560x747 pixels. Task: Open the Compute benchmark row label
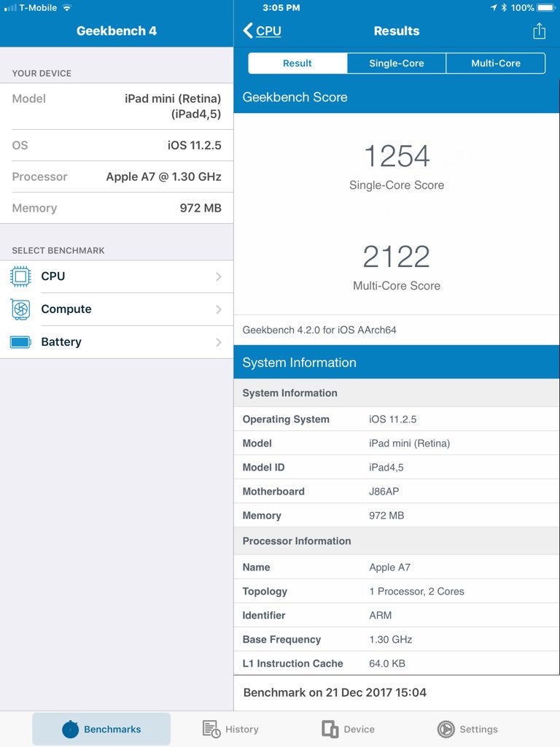coord(66,309)
